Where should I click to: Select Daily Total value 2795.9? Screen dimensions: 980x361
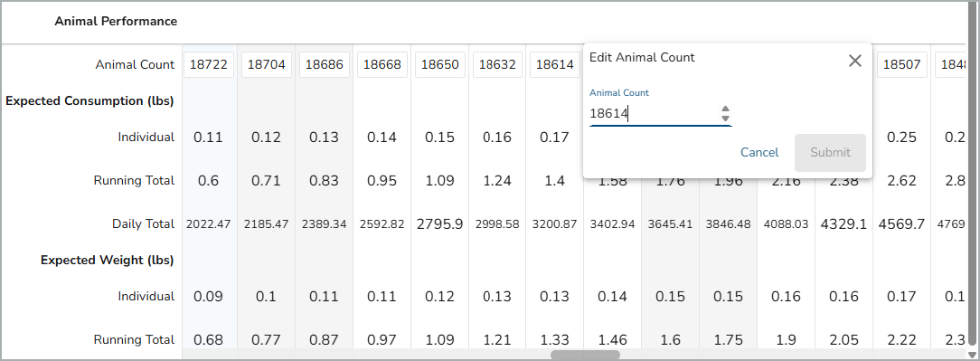click(x=440, y=224)
